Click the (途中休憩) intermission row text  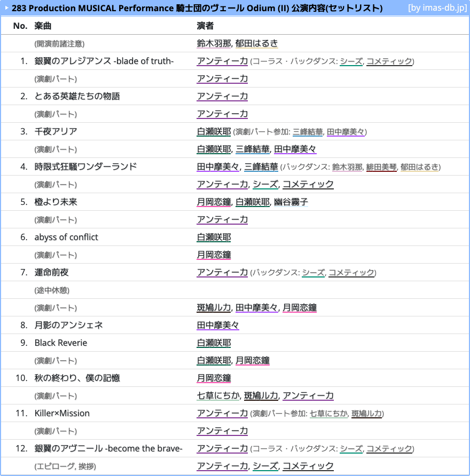click(52, 290)
